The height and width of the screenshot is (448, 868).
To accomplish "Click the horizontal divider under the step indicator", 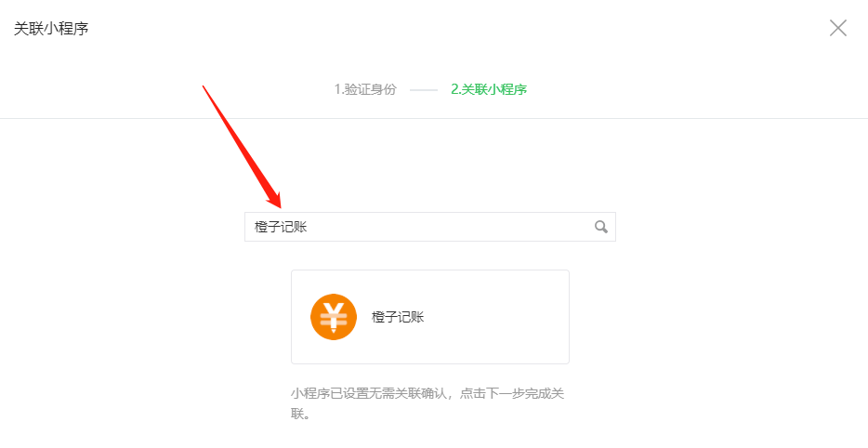I will coord(434,118).
